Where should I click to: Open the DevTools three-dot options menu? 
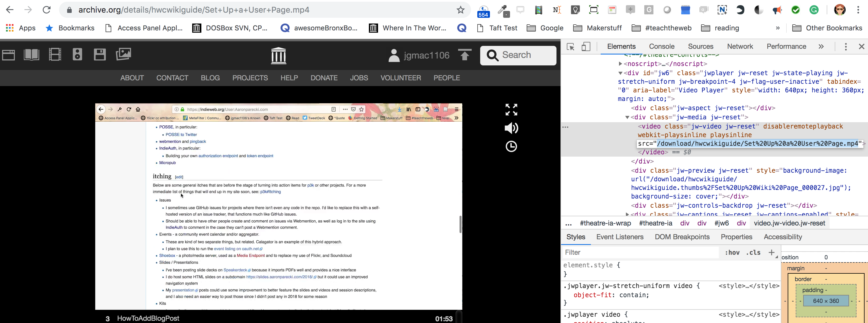tap(845, 46)
